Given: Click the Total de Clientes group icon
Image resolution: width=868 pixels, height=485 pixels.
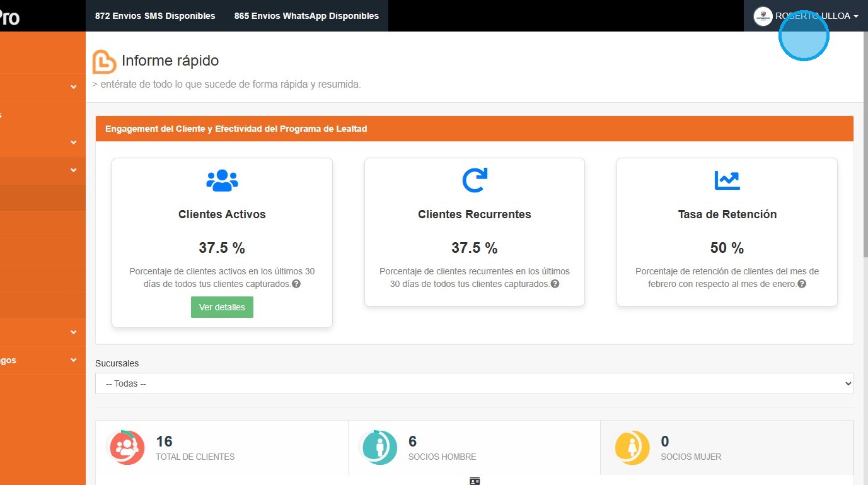Looking at the screenshot, I should click(127, 447).
